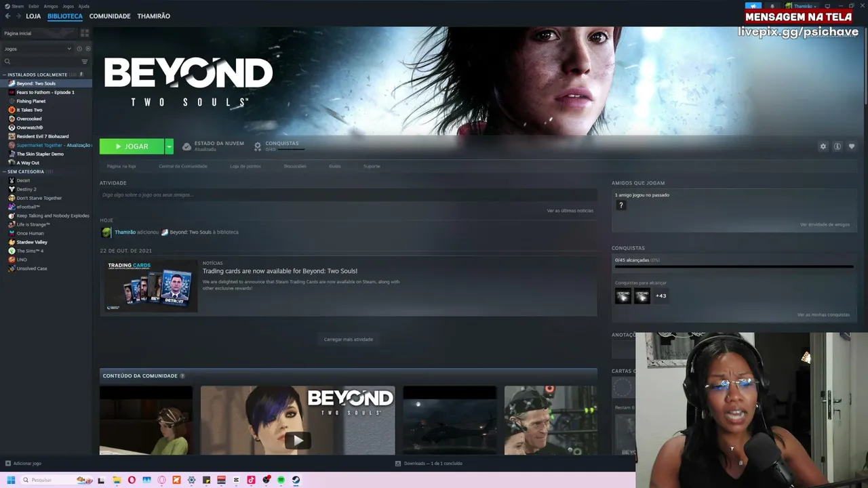
Task: Open TikTok app from taskbar
Action: (x=251, y=480)
